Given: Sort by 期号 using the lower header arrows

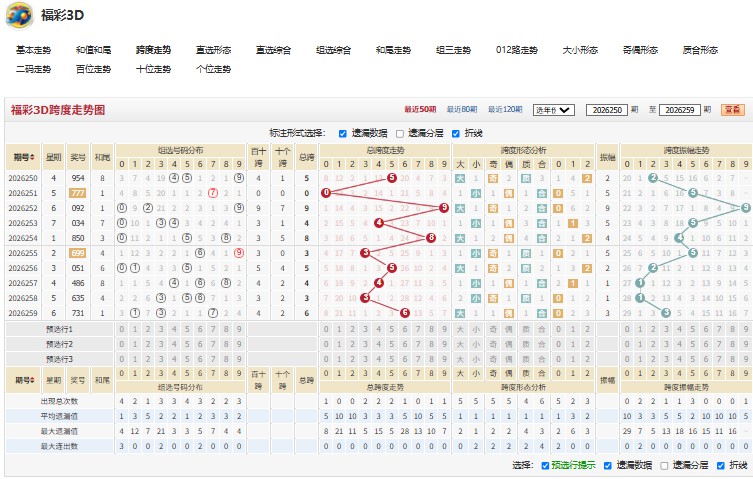Looking at the screenshot, I should 32,381.
